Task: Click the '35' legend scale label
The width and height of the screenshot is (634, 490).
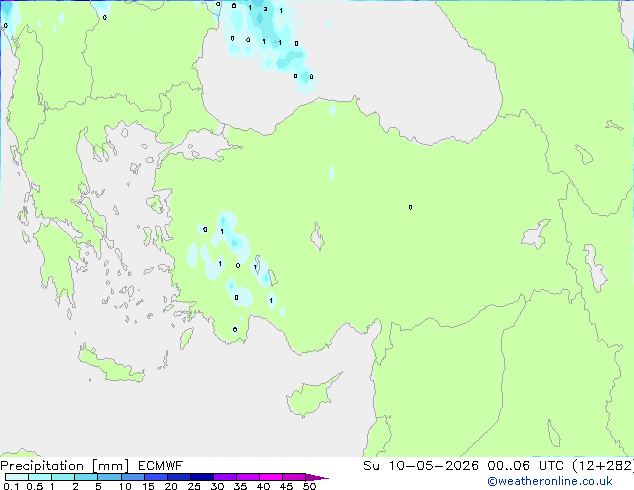Action: (x=240, y=486)
